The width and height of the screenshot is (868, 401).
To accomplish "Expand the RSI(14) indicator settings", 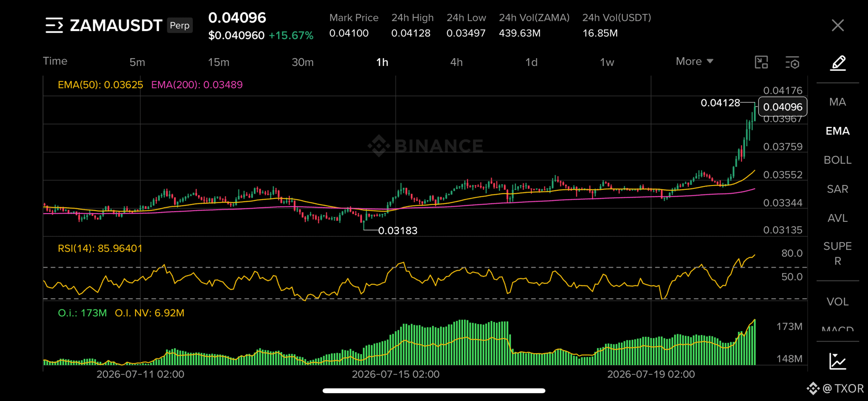I will [100, 248].
